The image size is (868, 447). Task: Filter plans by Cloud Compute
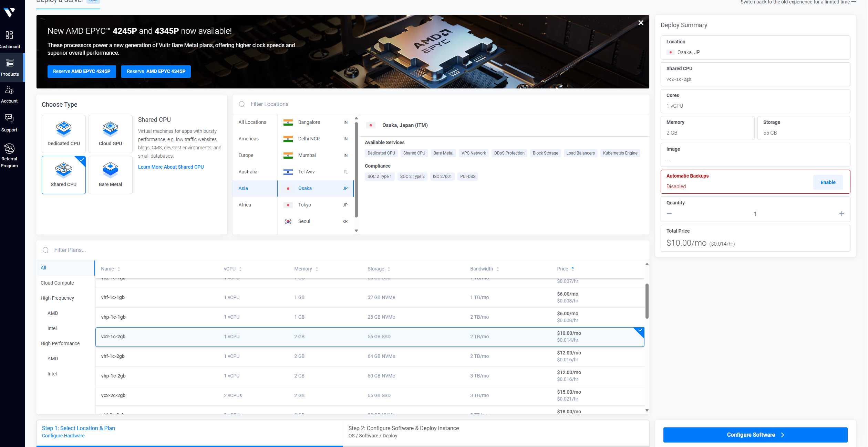tap(65, 283)
